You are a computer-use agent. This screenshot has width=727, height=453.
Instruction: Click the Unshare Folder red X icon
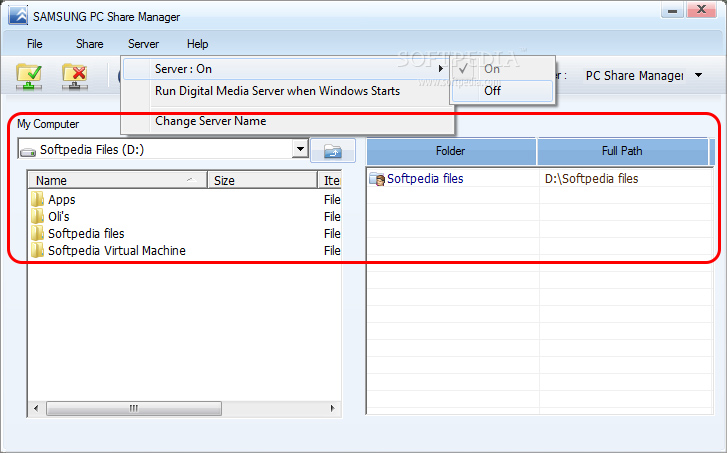click(74, 76)
